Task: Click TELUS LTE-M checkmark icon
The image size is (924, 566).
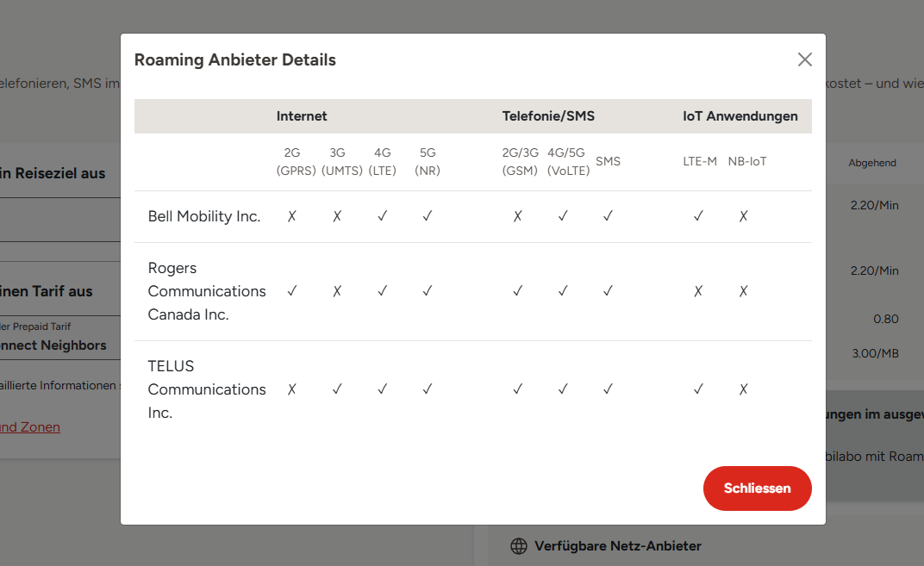Action: 698,389
